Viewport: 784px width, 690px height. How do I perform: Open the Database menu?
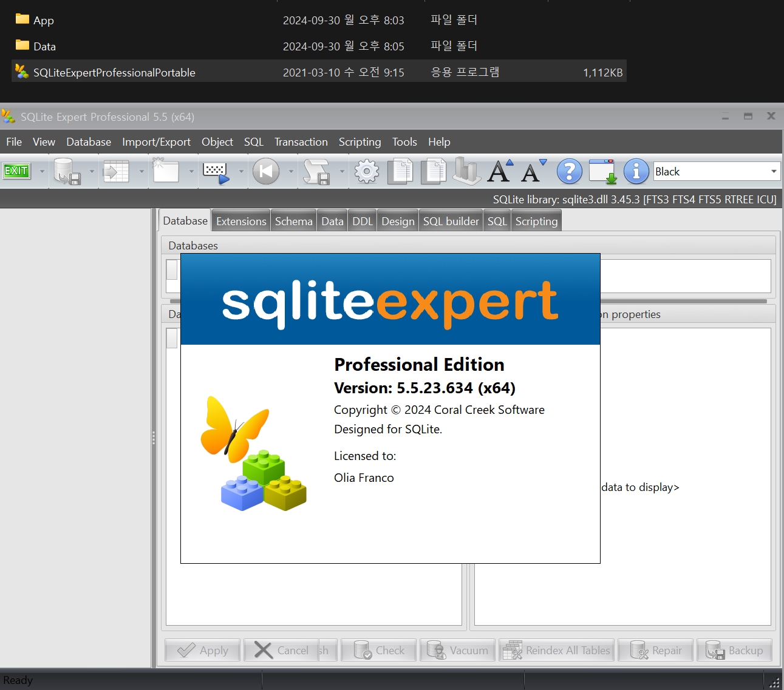89,141
